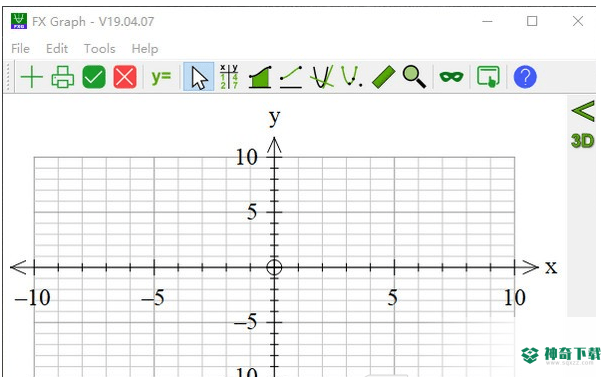The height and width of the screenshot is (377, 613).
Task: Click the magnifying glass zoom tool
Action: (x=414, y=77)
